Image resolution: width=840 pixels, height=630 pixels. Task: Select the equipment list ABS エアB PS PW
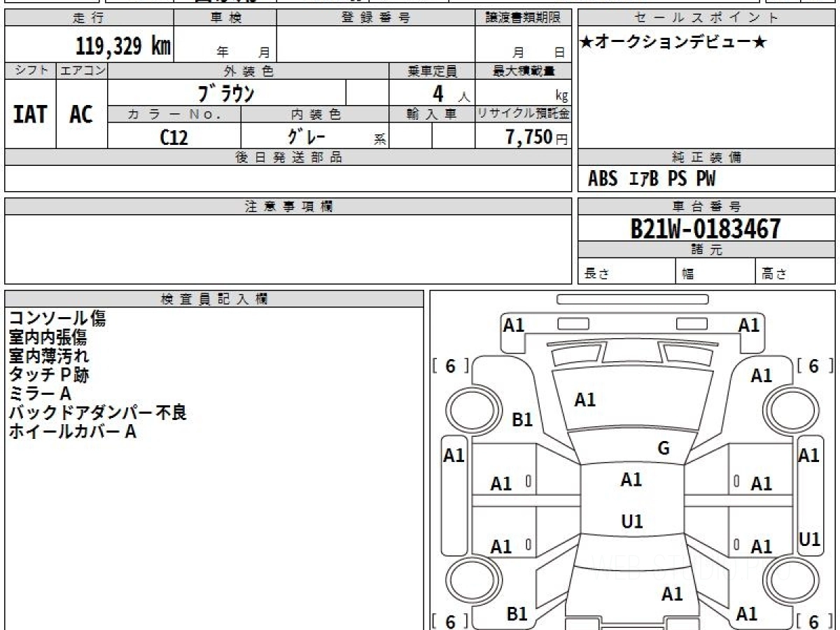(652, 179)
